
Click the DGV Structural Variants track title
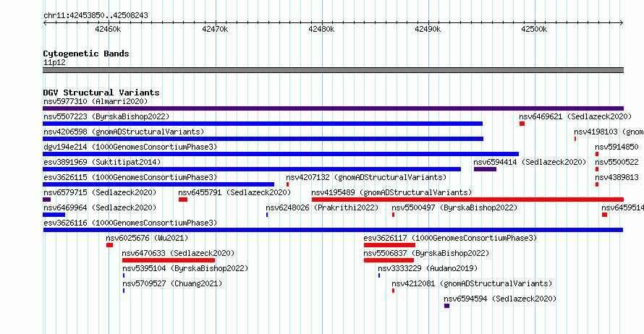pos(101,93)
